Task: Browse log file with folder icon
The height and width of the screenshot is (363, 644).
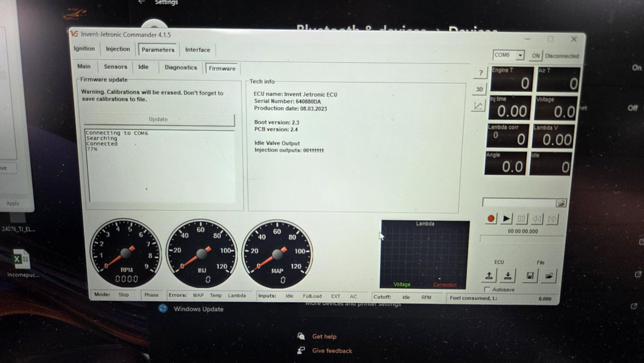Action: (561, 203)
